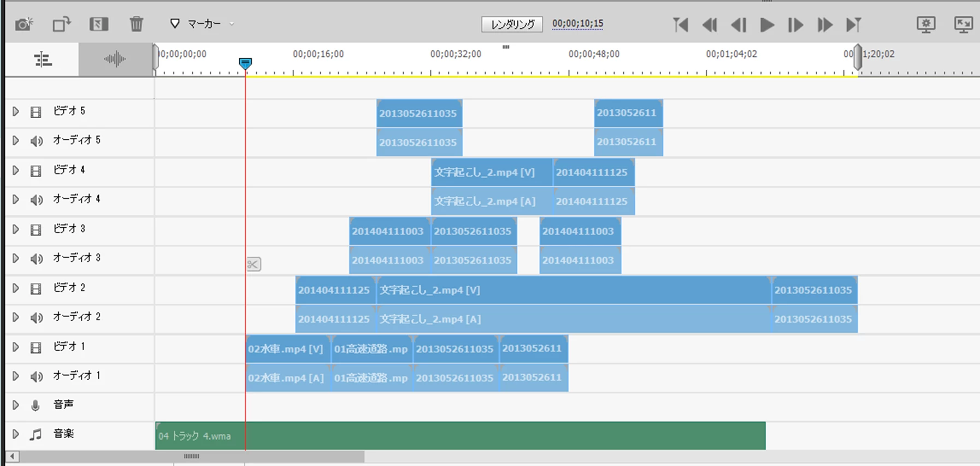Screen dimensions: 980x466
Task: Expand the オーディオ 3 track
Action: (16, 258)
